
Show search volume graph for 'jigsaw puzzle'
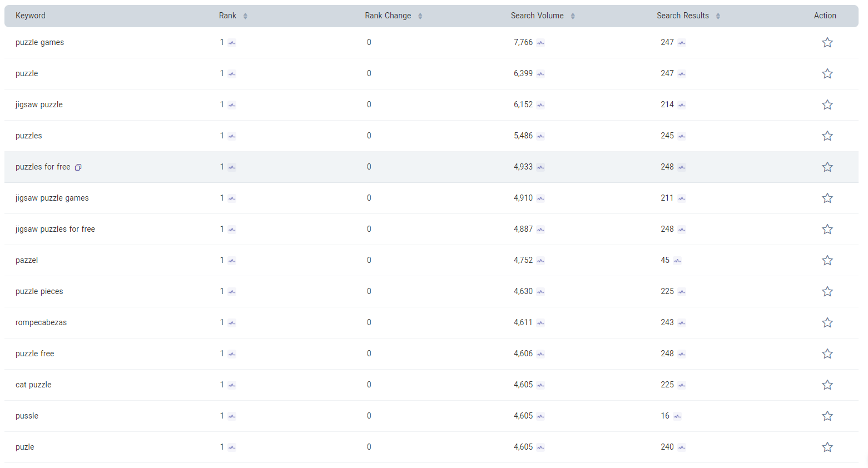tap(540, 105)
